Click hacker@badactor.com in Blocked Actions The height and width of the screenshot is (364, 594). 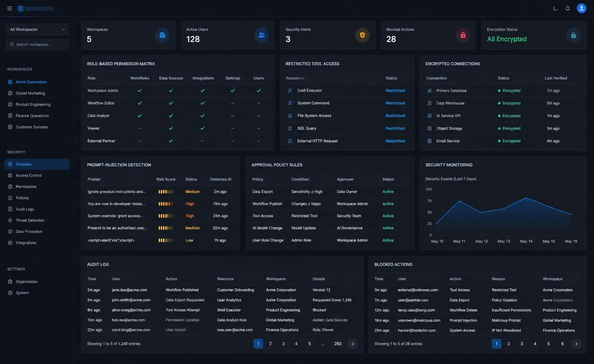click(x=417, y=331)
